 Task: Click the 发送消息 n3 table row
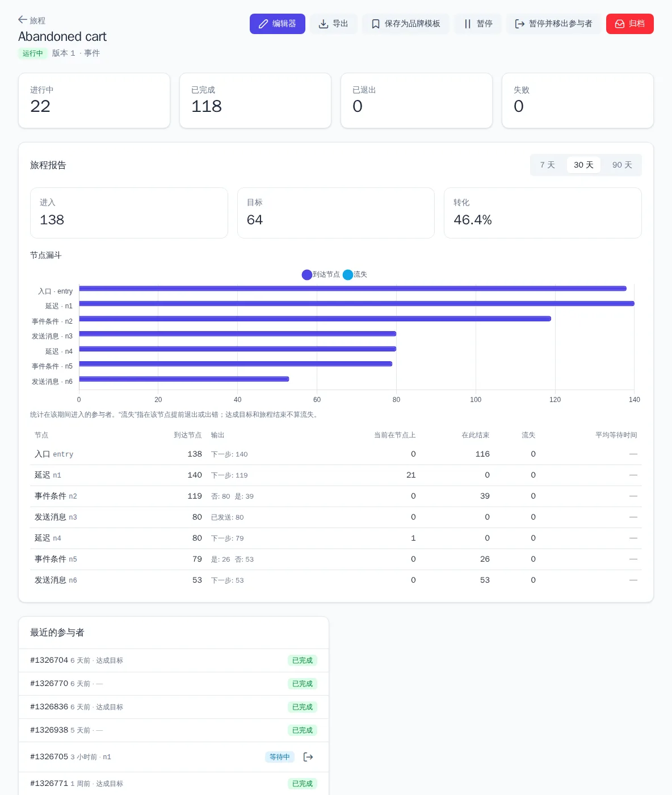click(336, 517)
